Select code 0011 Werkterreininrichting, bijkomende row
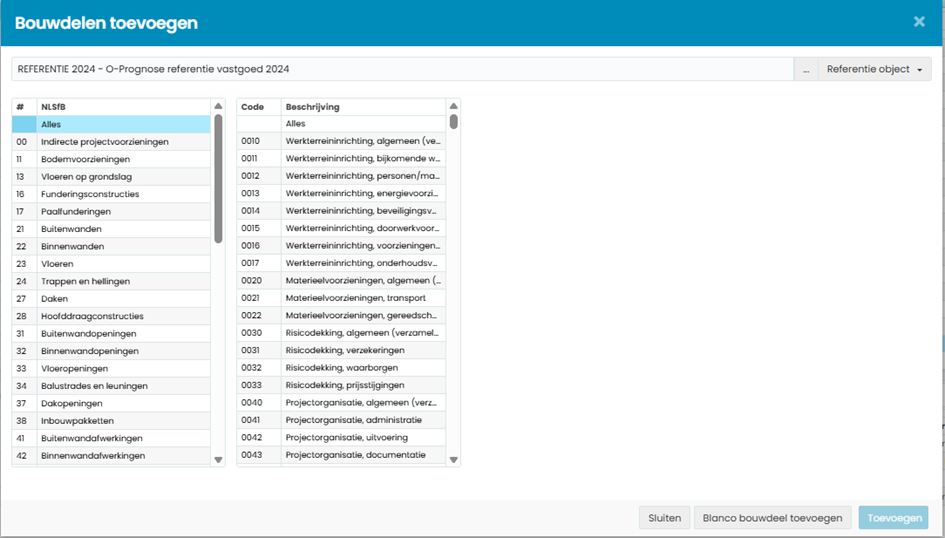Viewport: 945px width, 538px height. coord(341,158)
